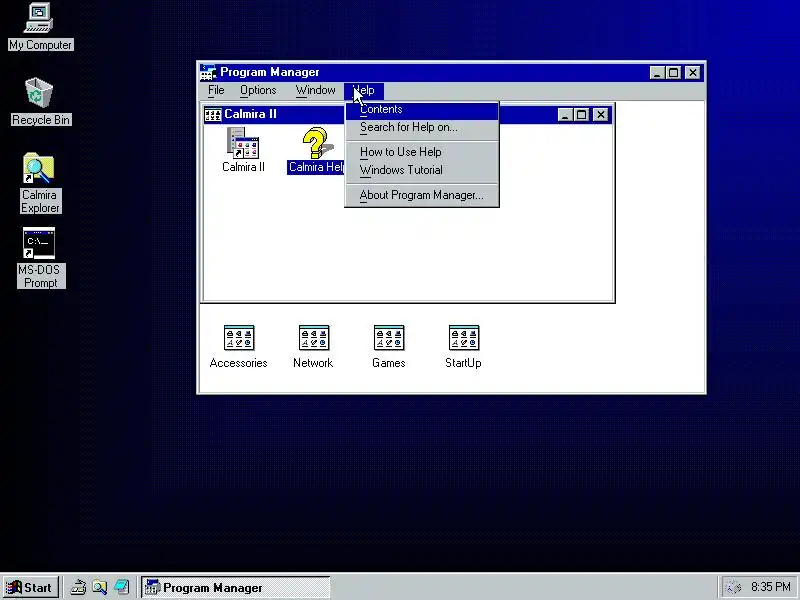Click the teal notepad icon in taskbar

coord(121,587)
